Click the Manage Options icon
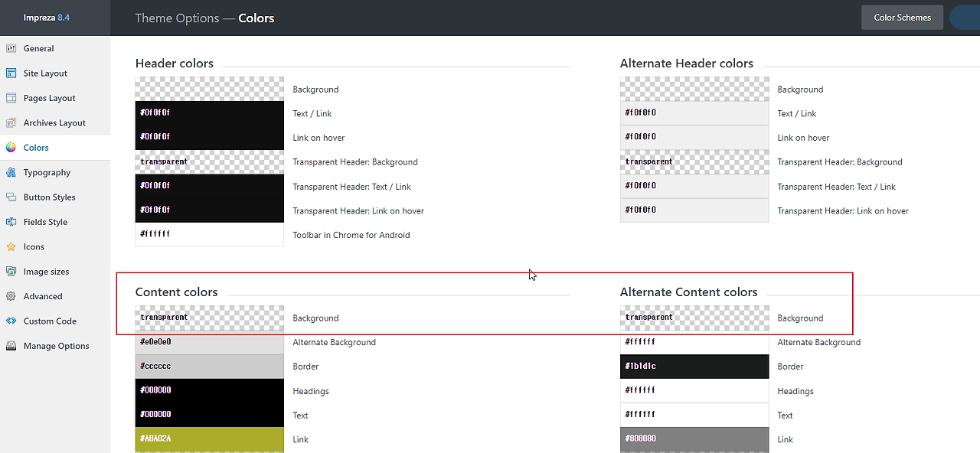The height and width of the screenshot is (453, 980). 11,346
